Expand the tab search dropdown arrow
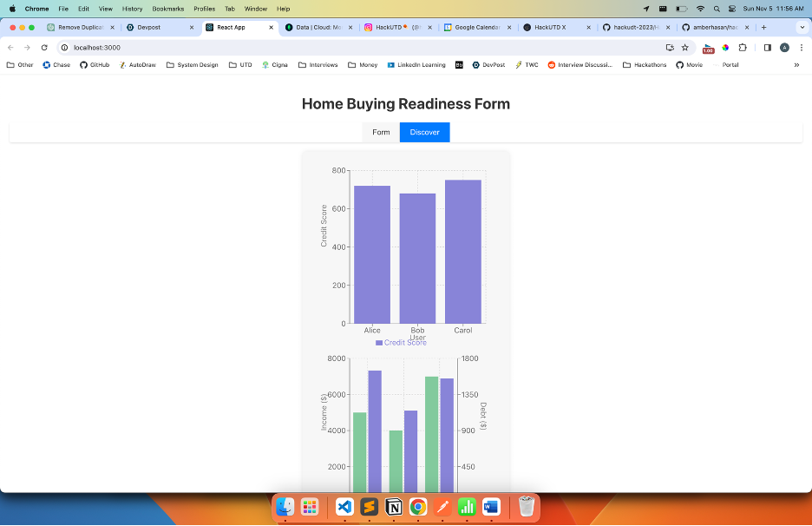 coord(802,28)
